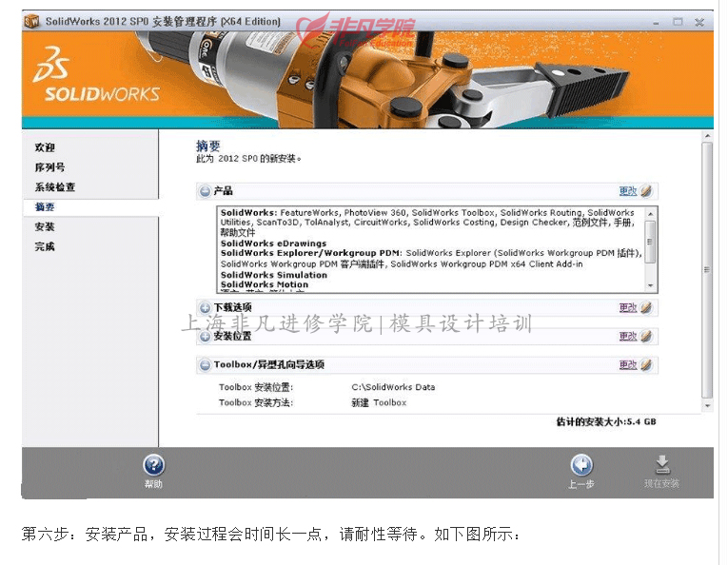Click the 估计的安装大小 5.4 GB text

(606, 421)
